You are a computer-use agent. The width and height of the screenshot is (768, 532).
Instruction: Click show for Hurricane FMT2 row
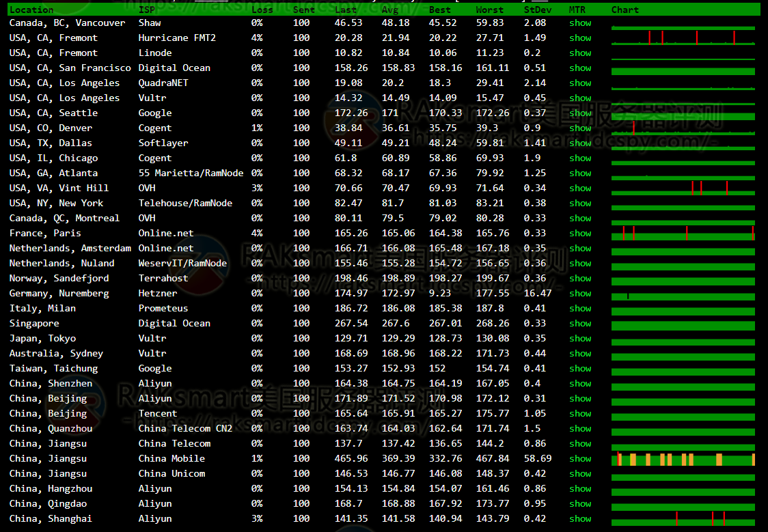580,38
